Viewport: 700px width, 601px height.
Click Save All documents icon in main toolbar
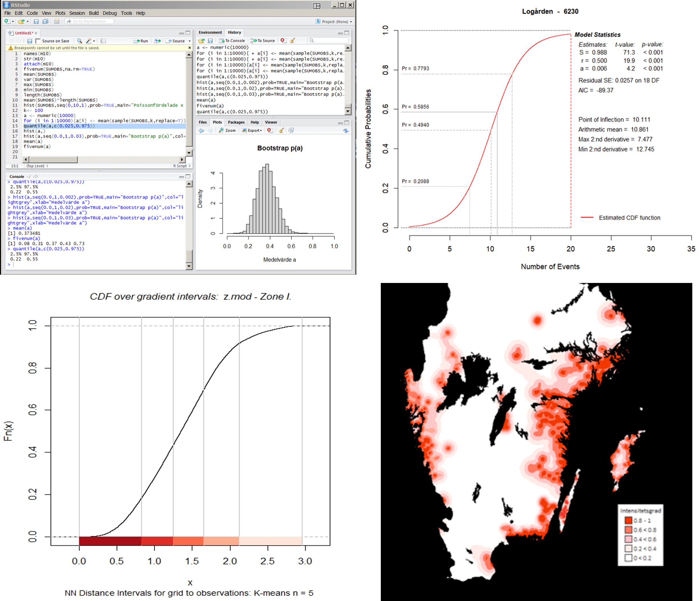pyautogui.click(x=45, y=21)
